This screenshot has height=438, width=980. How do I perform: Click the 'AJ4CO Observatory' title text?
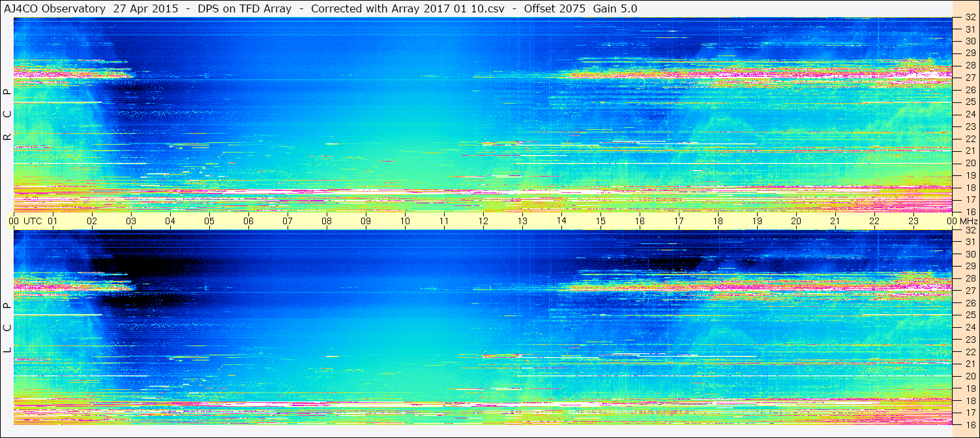click(54, 8)
